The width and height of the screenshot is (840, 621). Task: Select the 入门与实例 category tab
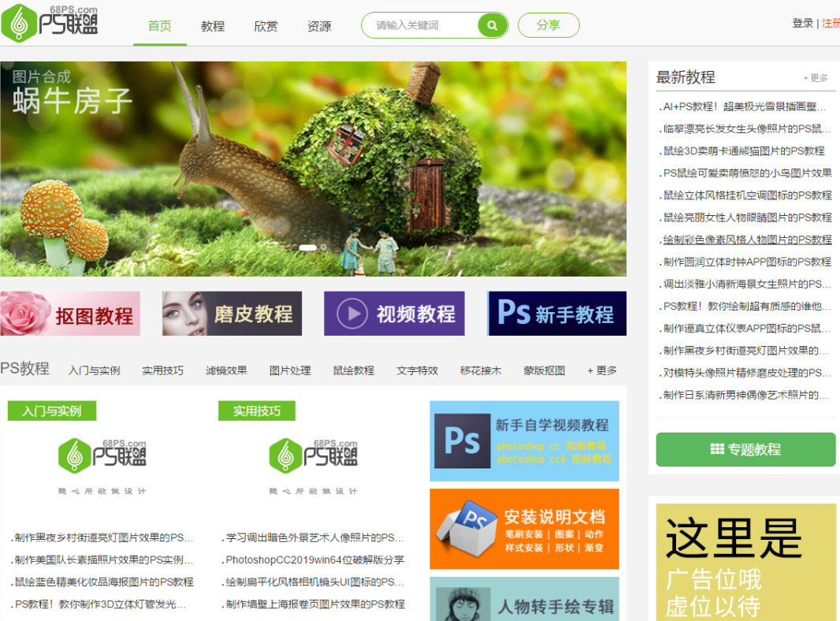click(95, 370)
